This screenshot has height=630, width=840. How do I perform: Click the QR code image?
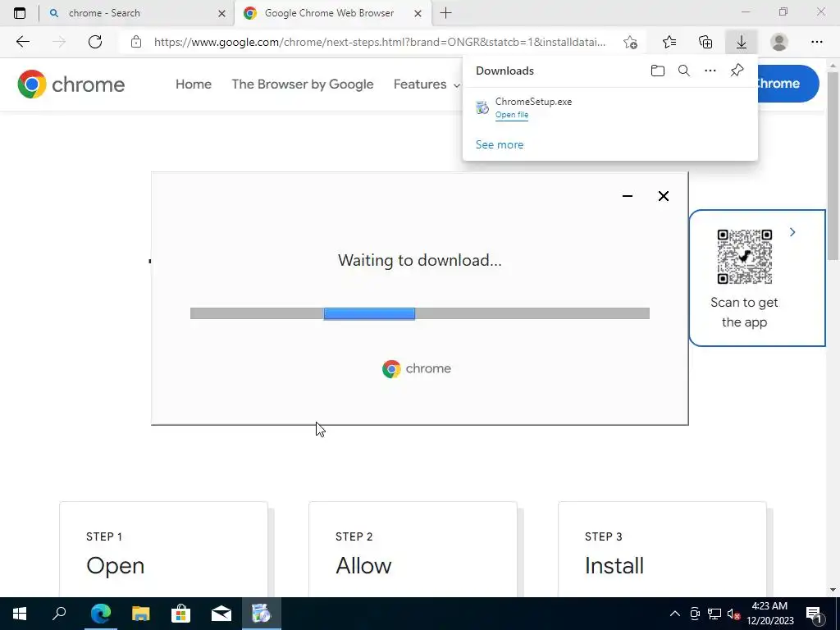(745, 257)
